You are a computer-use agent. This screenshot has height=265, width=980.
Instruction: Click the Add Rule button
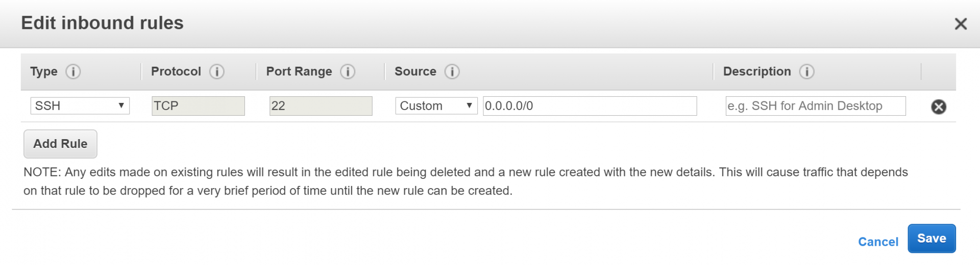click(x=60, y=144)
